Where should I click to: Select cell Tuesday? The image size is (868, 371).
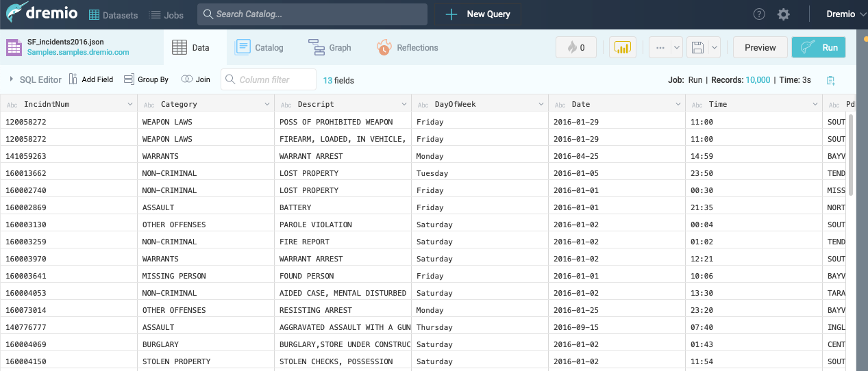point(480,173)
